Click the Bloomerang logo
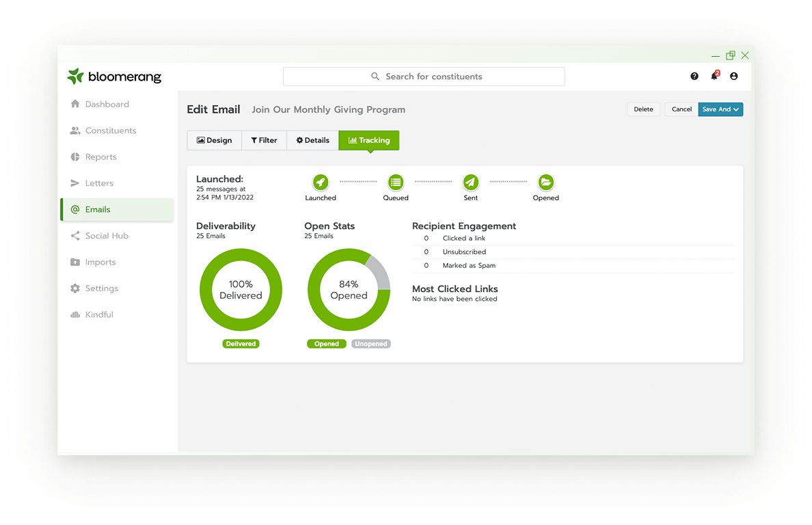The width and height of the screenshot is (812, 525). coord(114,76)
